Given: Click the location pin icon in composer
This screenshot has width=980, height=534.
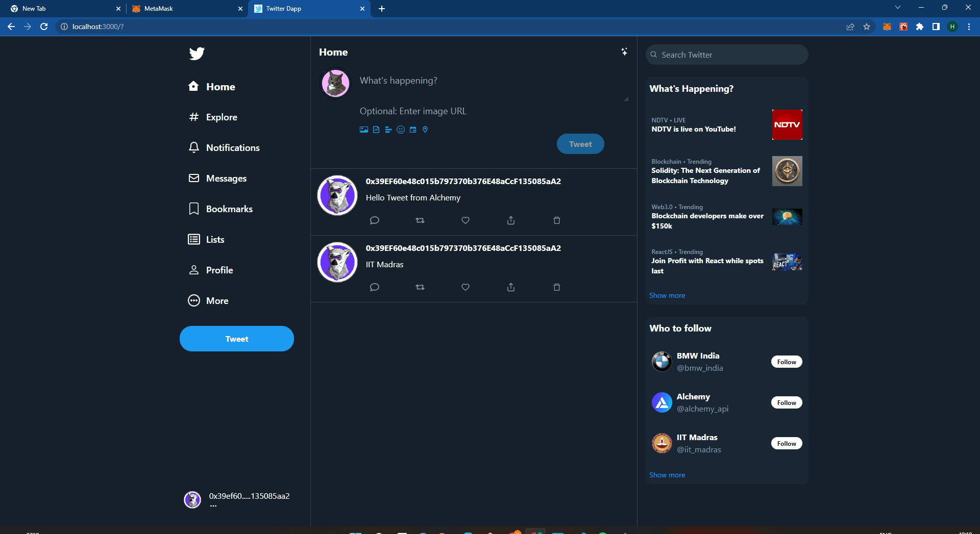Looking at the screenshot, I should coord(425,130).
